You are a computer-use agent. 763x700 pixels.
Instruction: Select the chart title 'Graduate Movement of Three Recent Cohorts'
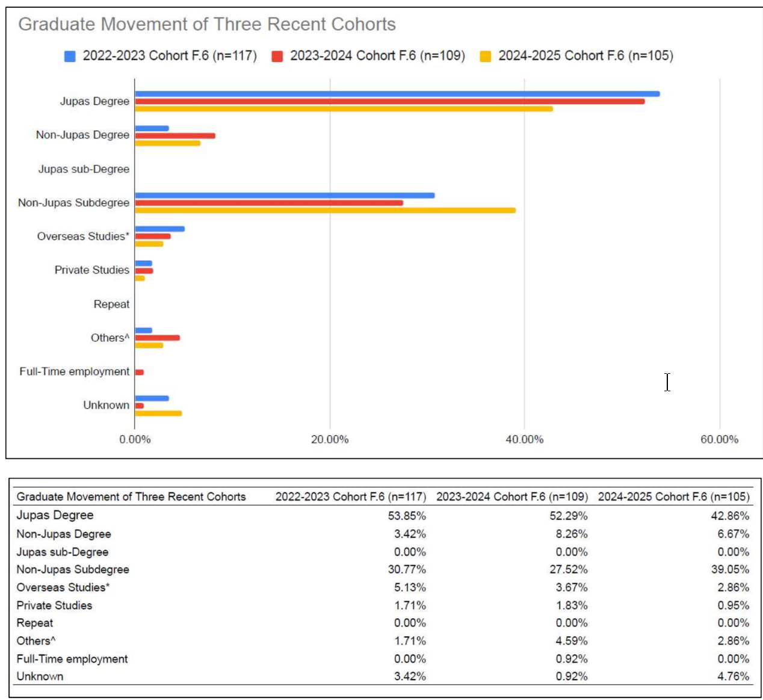point(207,24)
